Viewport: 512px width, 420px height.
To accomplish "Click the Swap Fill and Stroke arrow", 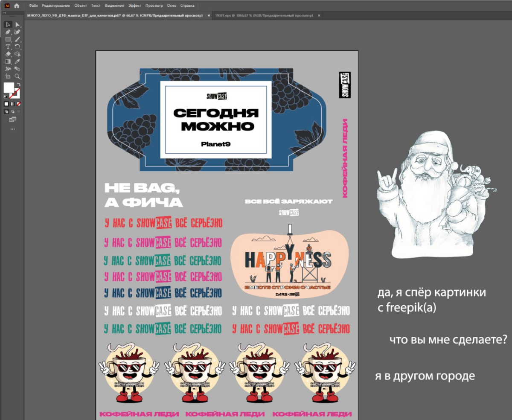I will coord(18,84).
